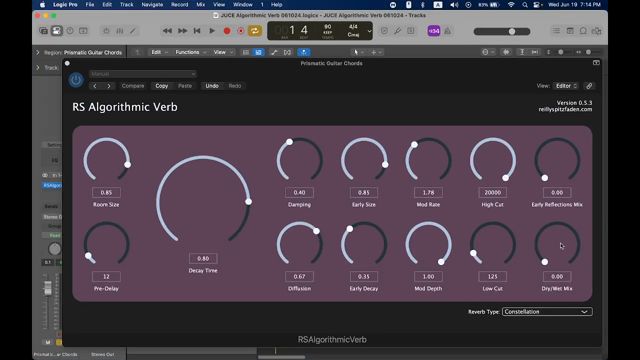Toggle the tuner wrench icon in control bar
This screenshot has width=640, height=360.
[397, 31]
